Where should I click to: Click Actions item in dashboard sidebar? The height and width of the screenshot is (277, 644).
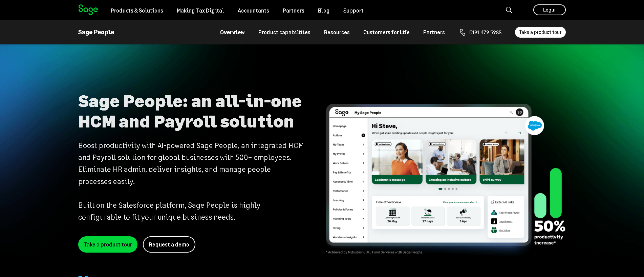pyautogui.click(x=337, y=135)
